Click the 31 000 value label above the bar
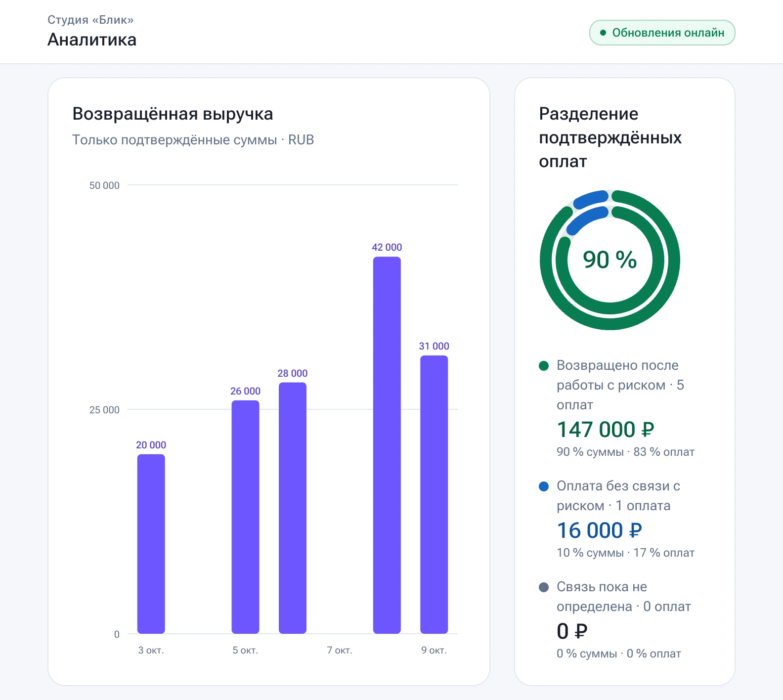This screenshot has width=783, height=700. click(434, 346)
